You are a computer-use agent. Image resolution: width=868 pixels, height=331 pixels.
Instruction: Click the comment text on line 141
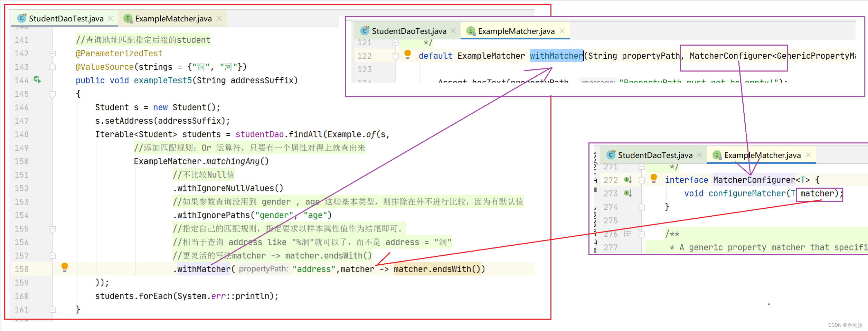[x=143, y=40]
